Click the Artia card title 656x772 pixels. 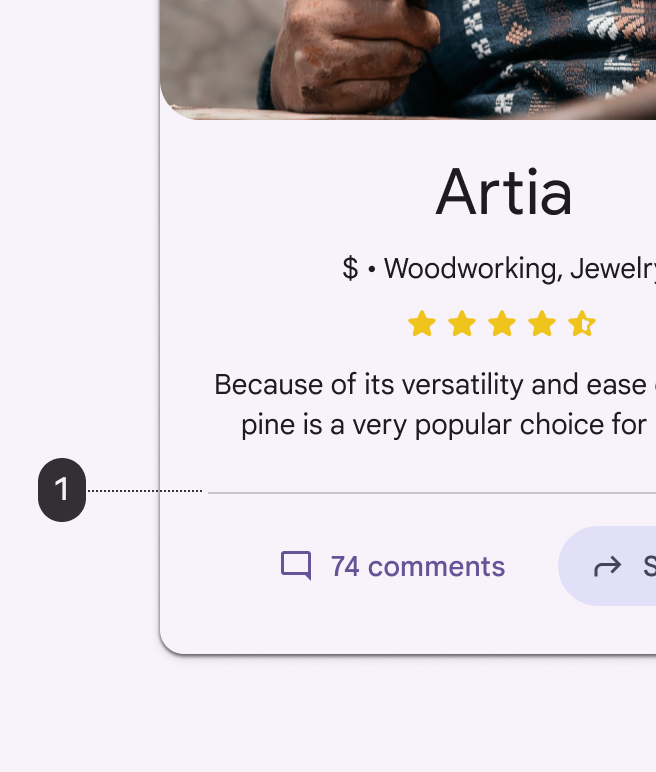[504, 193]
